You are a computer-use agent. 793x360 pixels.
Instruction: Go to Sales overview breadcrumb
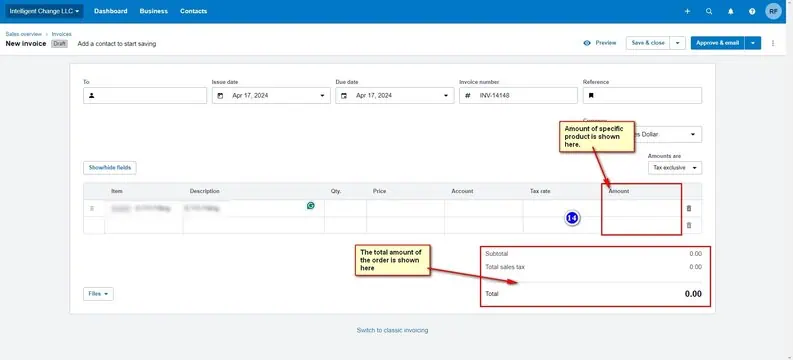[x=24, y=34]
